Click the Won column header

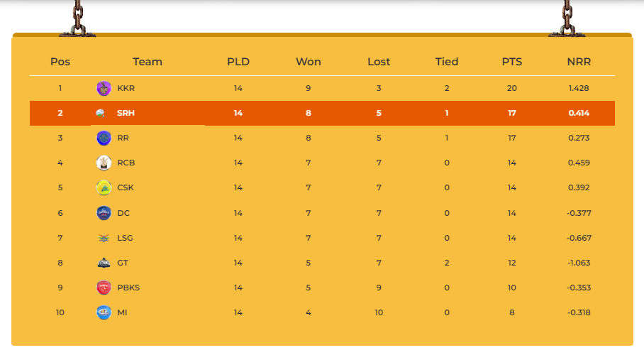(x=309, y=62)
